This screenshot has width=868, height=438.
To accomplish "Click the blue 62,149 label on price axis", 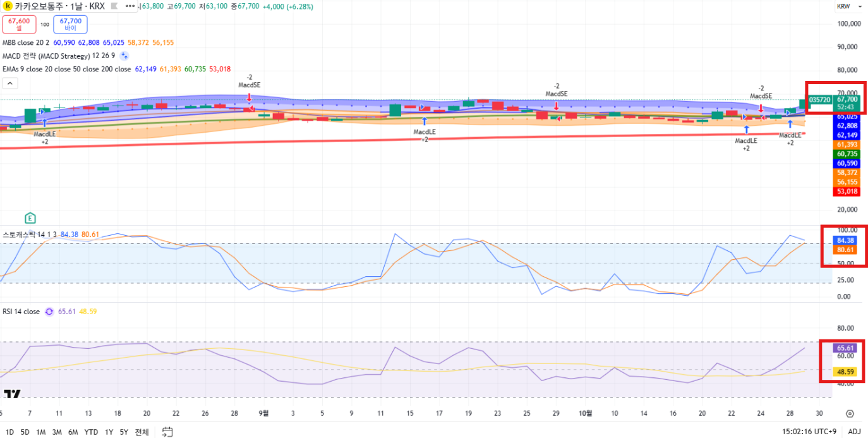I will pos(847,135).
